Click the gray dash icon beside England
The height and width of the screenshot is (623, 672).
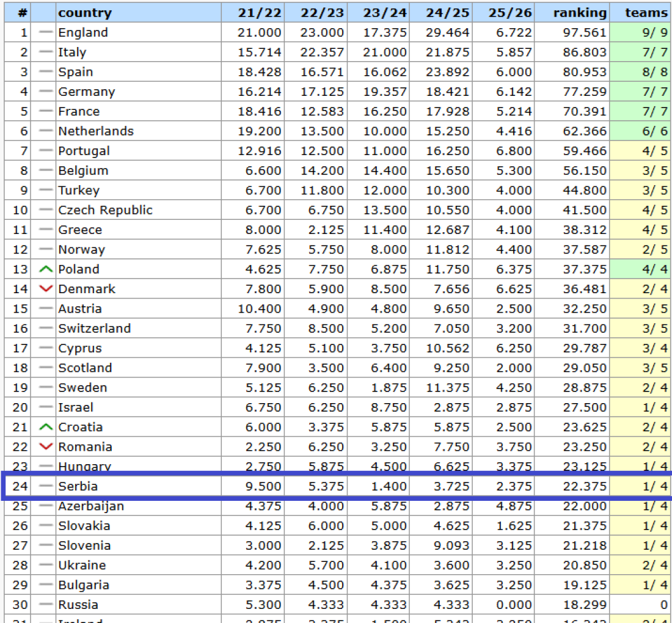46,33
